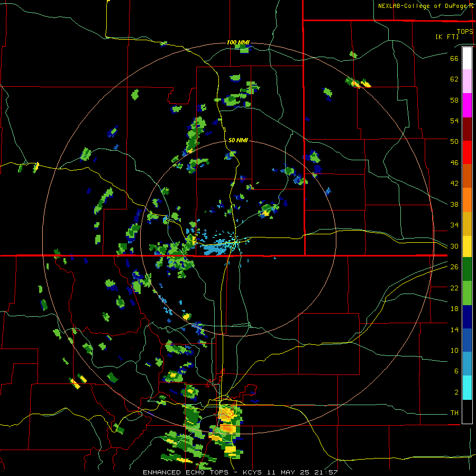Click the legend value 38
Image resolution: width=476 pixels, height=476 pixels.
(454, 204)
